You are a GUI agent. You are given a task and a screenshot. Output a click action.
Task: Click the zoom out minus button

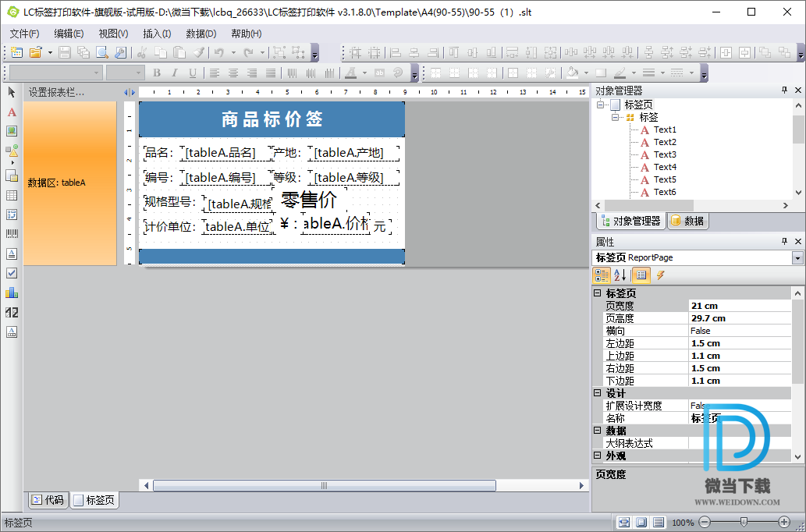705,522
